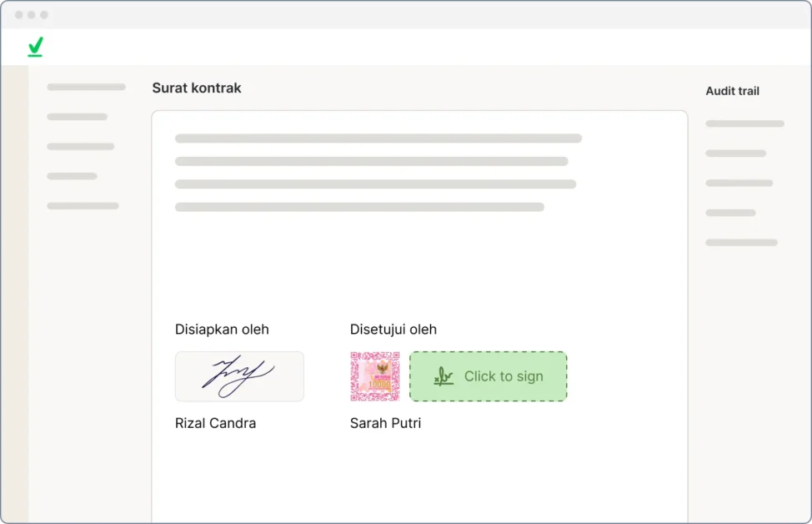
Task: Open the last entry under Audit trail
Action: pyautogui.click(x=741, y=243)
